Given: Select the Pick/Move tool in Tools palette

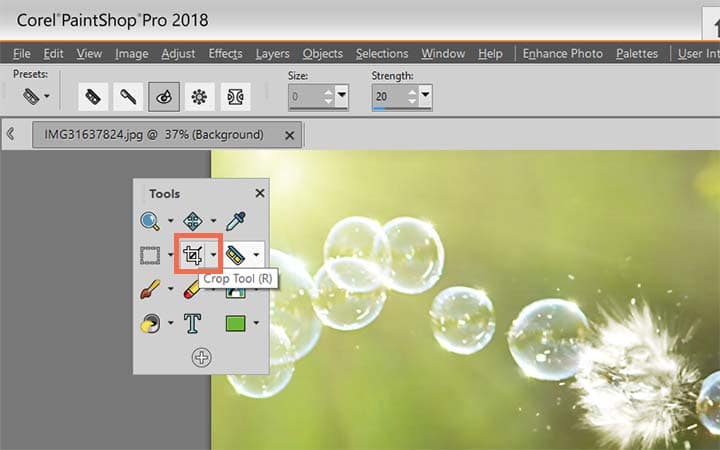Looking at the screenshot, I should point(192,221).
